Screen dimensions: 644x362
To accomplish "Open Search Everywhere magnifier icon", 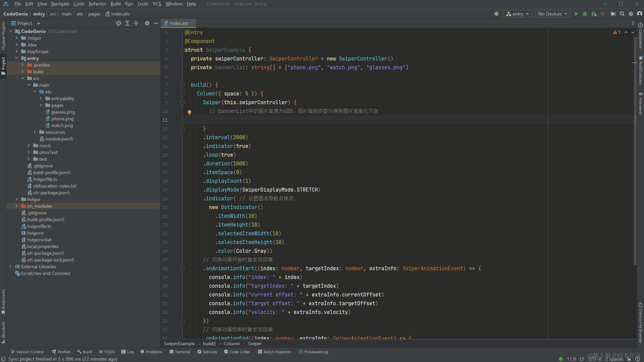I will (622, 14).
